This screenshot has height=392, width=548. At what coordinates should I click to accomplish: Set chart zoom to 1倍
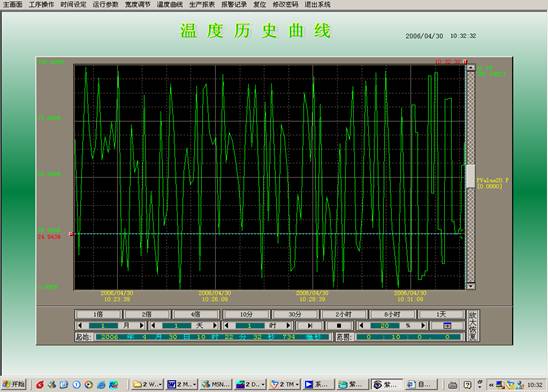tap(98, 314)
